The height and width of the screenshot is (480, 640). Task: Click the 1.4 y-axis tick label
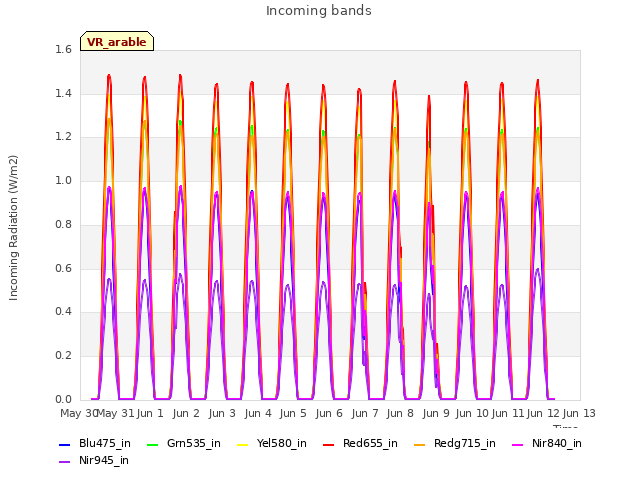63,93
